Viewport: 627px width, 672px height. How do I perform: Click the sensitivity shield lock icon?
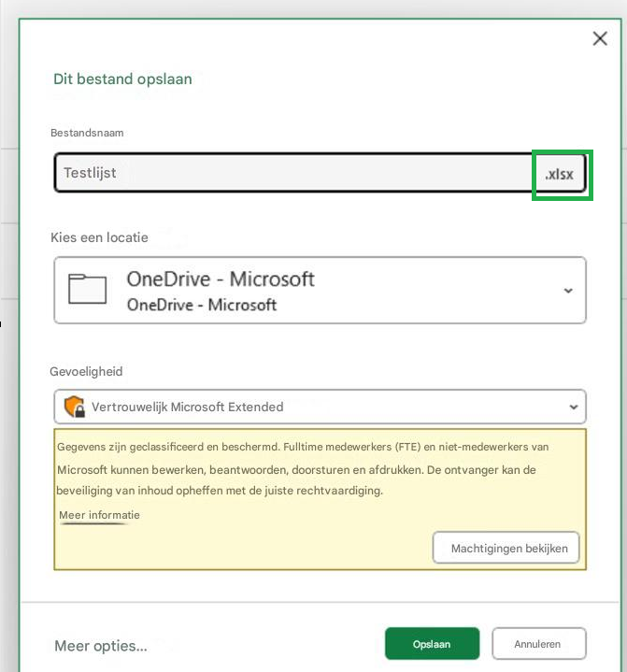[x=75, y=407]
